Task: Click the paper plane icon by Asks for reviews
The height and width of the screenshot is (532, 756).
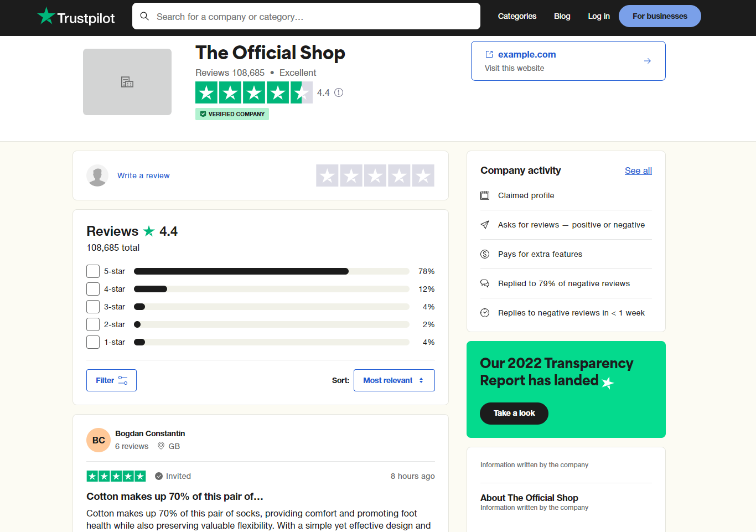Action: pos(485,225)
